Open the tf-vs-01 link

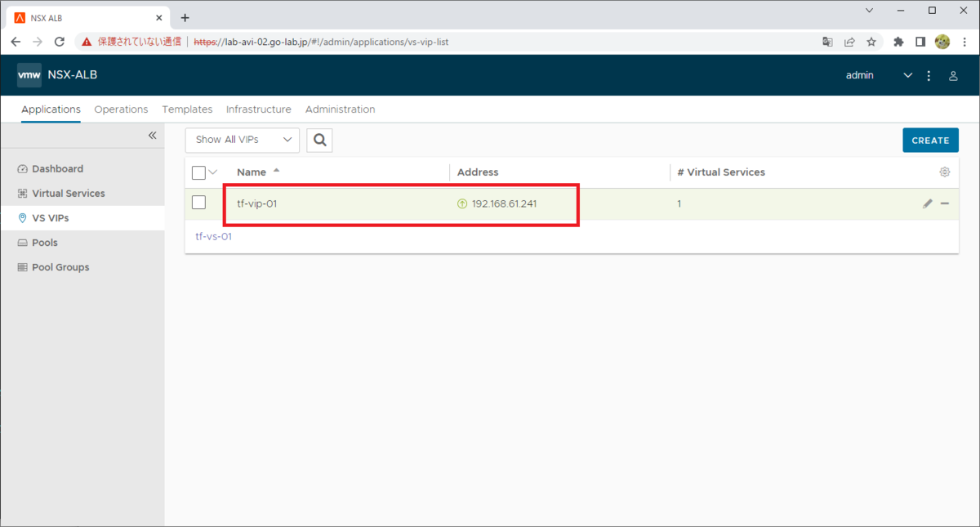[212, 235]
